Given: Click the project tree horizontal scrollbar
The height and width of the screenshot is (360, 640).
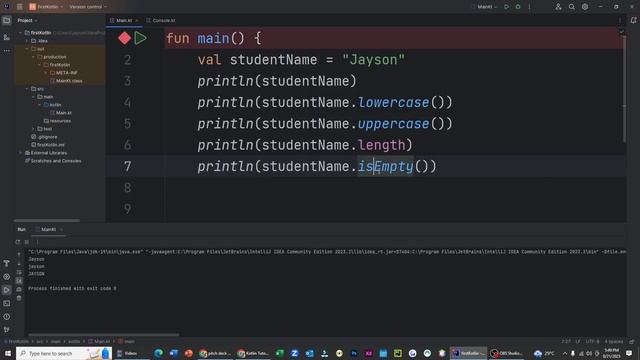Looking at the screenshot, I should pos(47,221).
